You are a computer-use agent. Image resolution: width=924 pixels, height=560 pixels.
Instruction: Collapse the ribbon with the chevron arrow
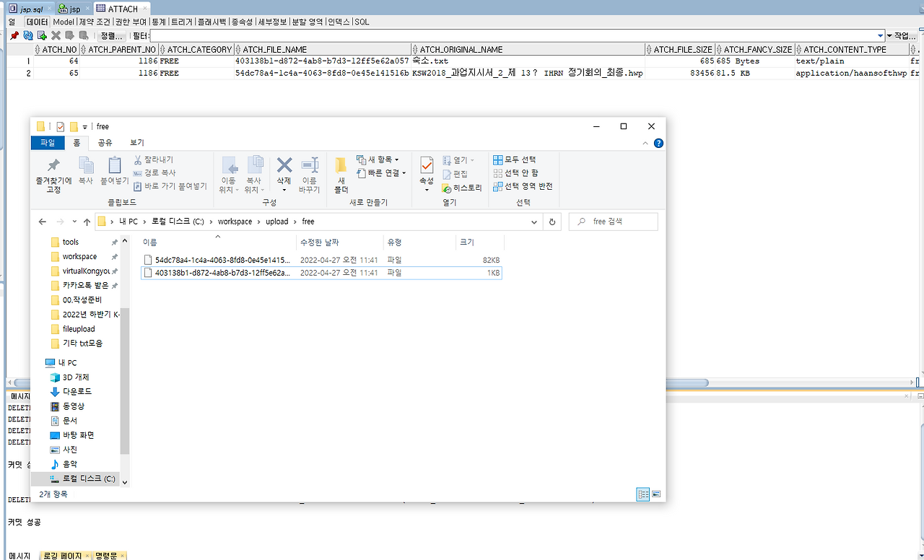(x=645, y=142)
